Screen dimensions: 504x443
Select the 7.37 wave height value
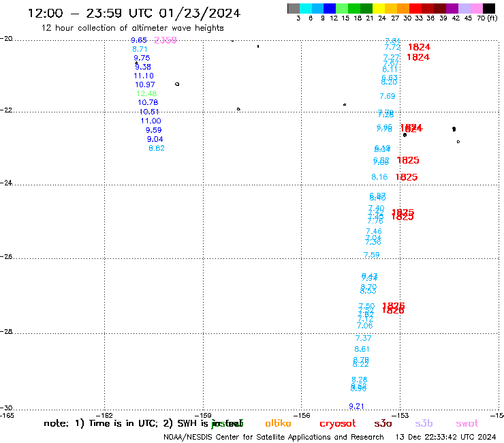click(363, 338)
